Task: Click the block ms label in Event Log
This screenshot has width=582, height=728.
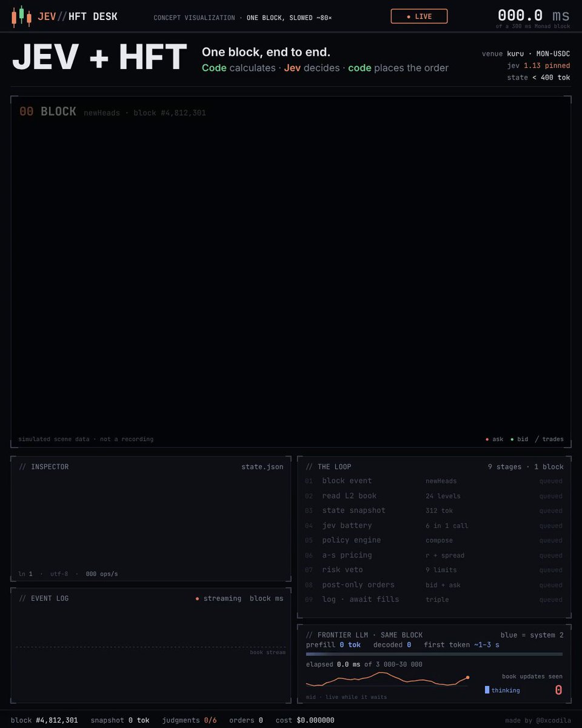Action: coord(267,598)
